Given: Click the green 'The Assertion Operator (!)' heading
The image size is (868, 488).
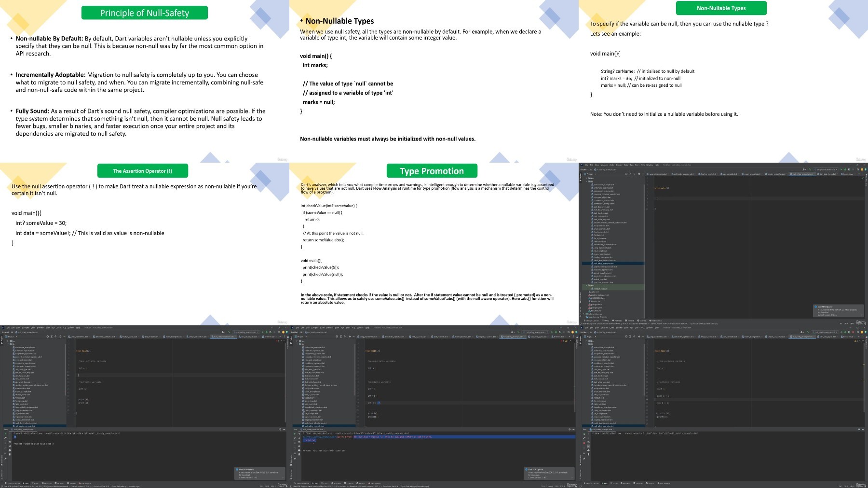Looking at the screenshot, I should coord(143,171).
